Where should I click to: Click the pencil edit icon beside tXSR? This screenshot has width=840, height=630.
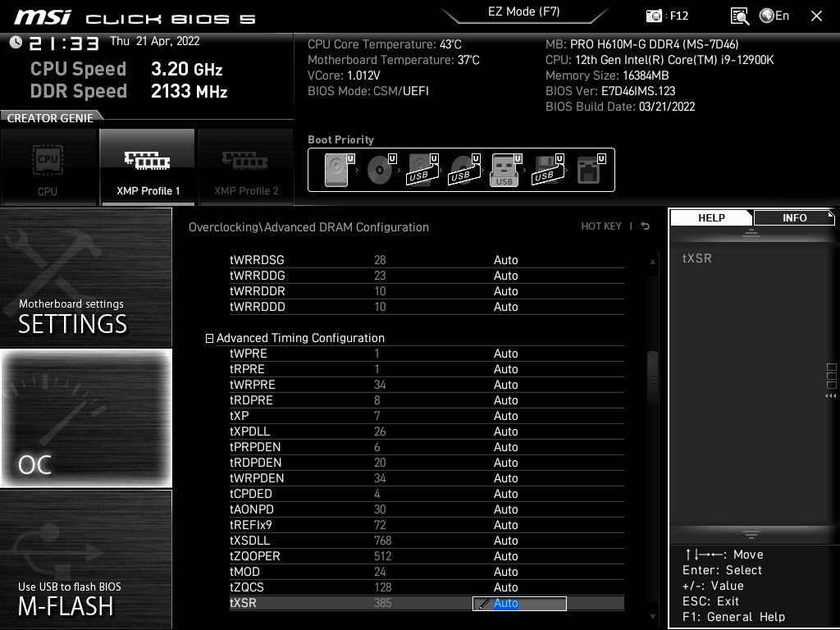pyautogui.click(x=484, y=604)
